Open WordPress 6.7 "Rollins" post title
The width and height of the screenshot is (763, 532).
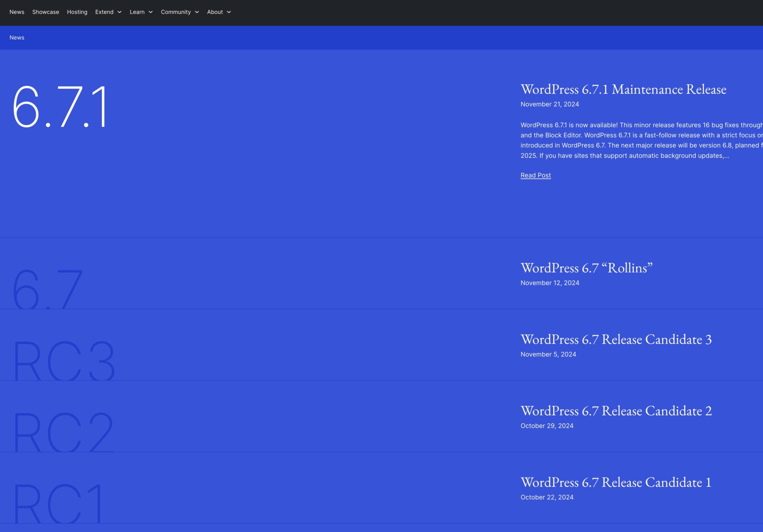[x=586, y=268]
